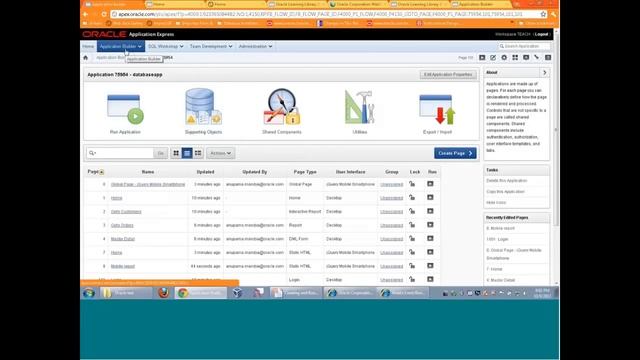The image size is (640, 360).
Task: Switch to detail view of pages
Action: (x=198, y=153)
